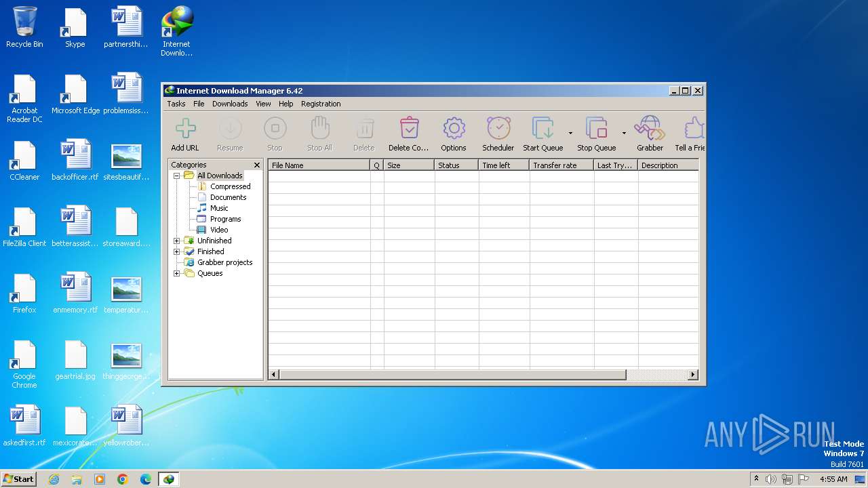Screen dimensions: 868x488
Task: Open the Registration menu
Action: pyautogui.click(x=321, y=104)
